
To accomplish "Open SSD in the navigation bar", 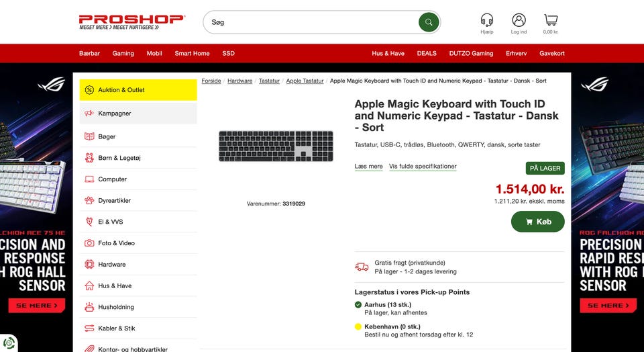I will [x=228, y=53].
